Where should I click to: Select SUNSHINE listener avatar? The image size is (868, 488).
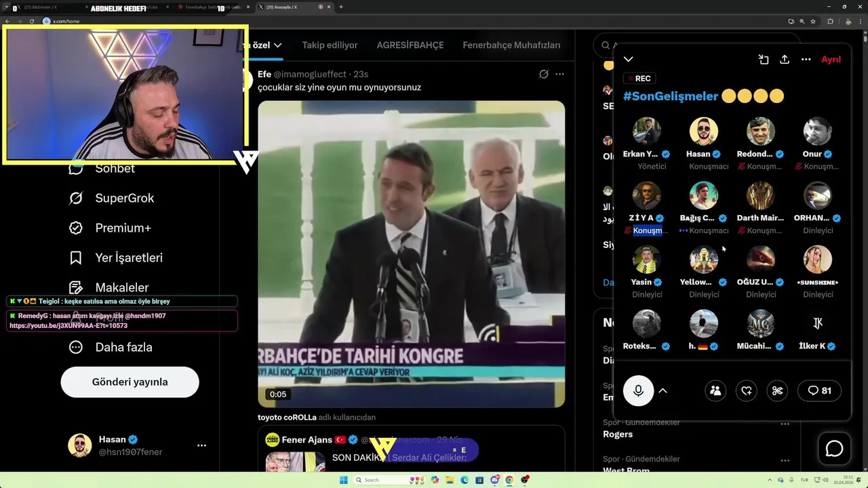coord(818,260)
